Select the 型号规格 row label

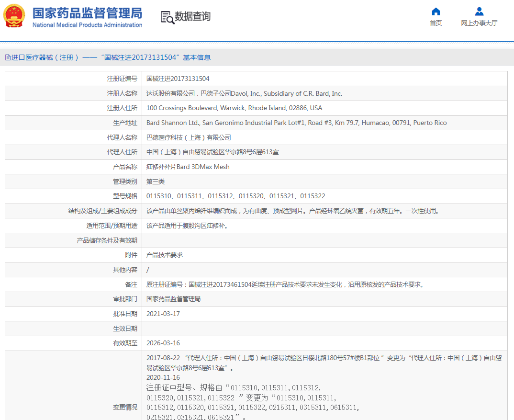pos(125,196)
